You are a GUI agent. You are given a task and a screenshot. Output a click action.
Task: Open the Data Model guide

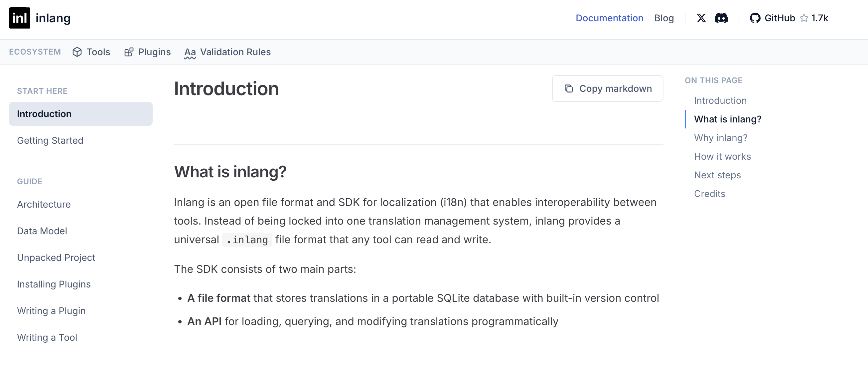(42, 231)
